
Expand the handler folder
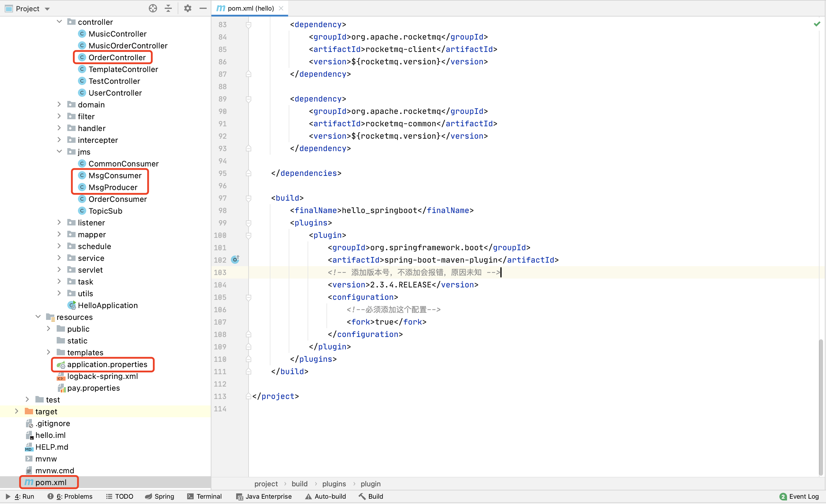pyautogui.click(x=59, y=128)
